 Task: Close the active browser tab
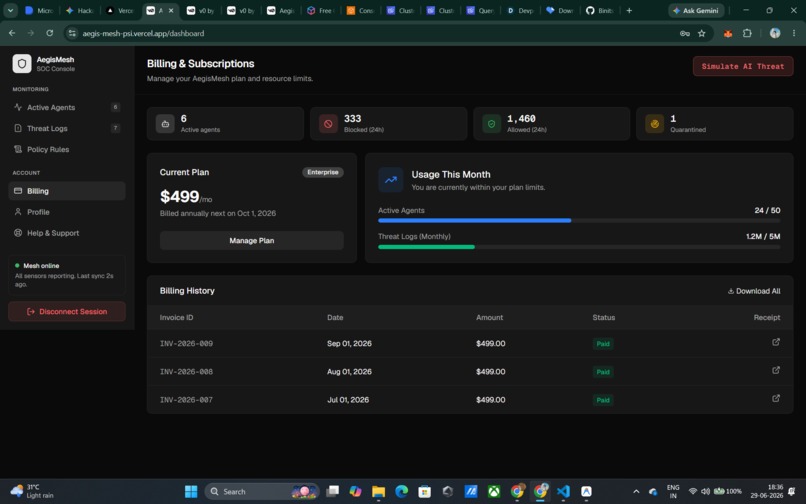click(x=171, y=10)
